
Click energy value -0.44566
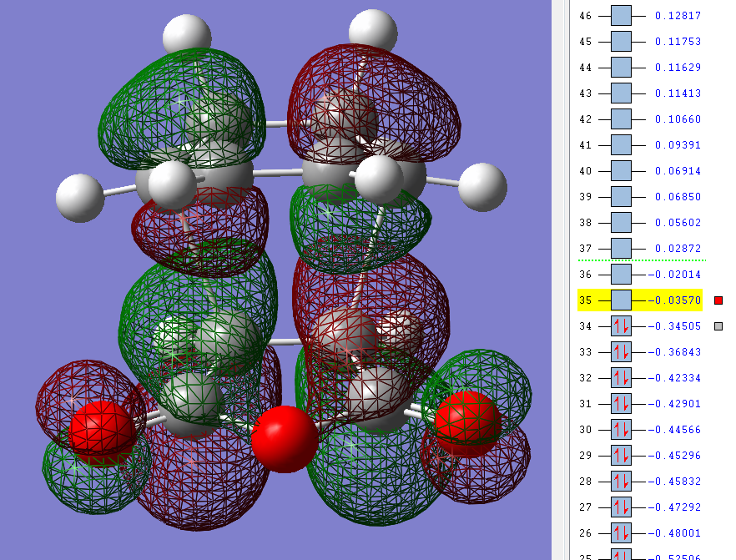(x=675, y=430)
